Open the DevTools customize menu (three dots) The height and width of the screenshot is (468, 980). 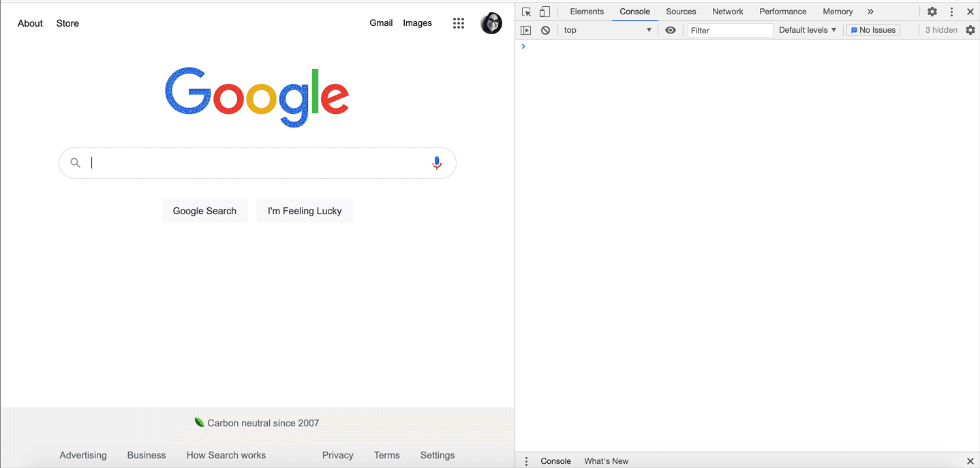tap(952, 12)
